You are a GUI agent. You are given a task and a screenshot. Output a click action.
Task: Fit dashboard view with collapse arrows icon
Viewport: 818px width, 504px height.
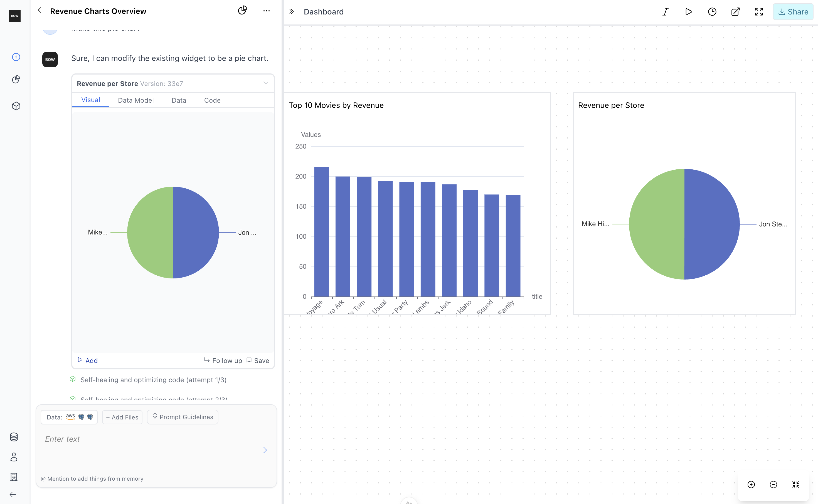point(796,485)
